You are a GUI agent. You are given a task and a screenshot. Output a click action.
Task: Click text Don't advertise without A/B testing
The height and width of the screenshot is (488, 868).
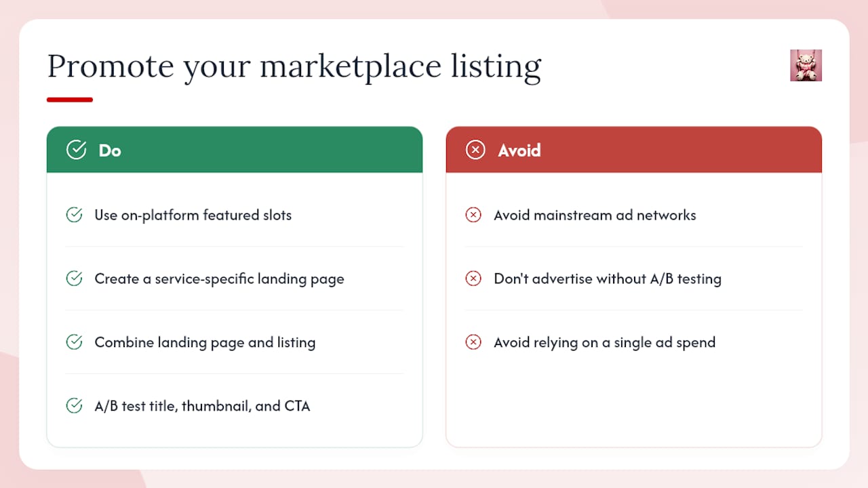pos(608,279)
